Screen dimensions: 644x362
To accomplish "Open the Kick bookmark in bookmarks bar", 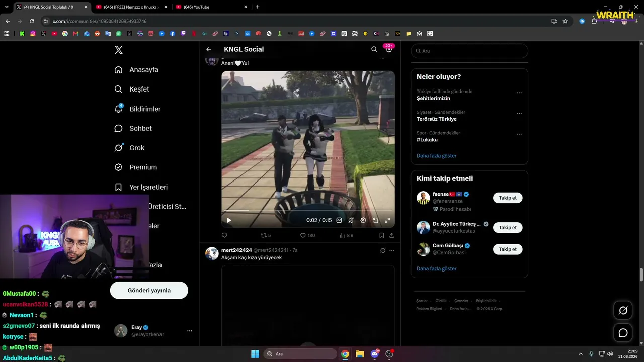I will click(x=22, y=34).
